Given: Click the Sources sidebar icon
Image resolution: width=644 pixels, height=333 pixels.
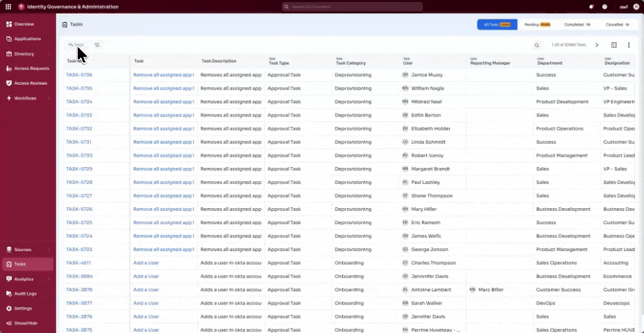Looking at the screenshot, I should [x=9, y=250].
